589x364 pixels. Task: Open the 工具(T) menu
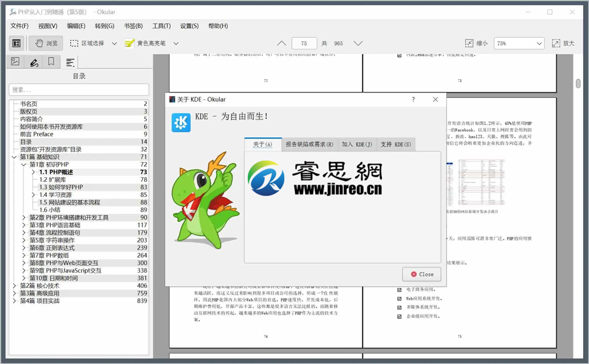(x=161, y=26)
